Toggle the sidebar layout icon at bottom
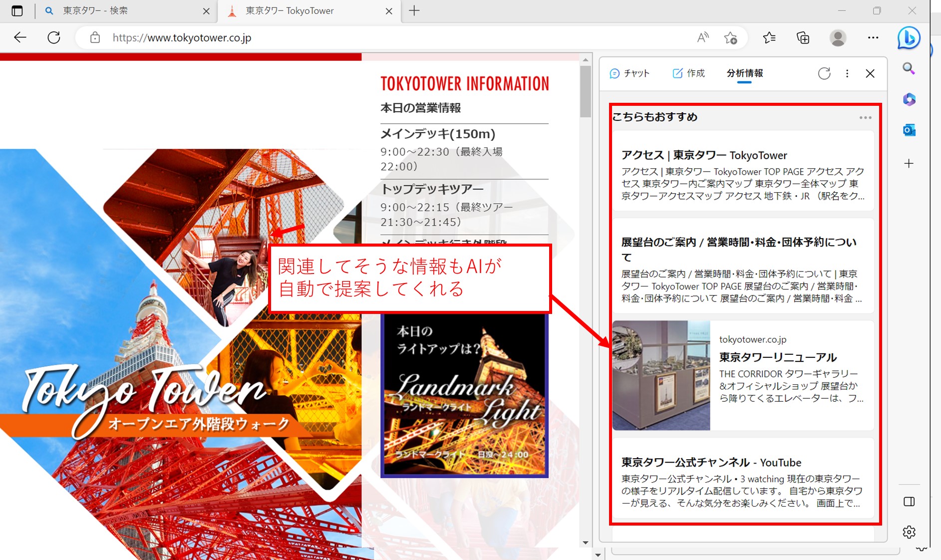 point(909,502)
